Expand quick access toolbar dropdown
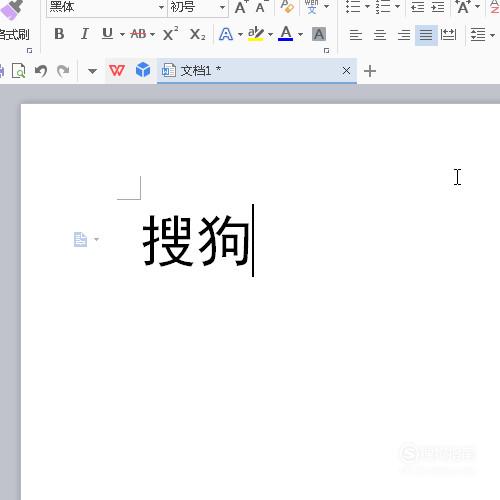Viewport: 500px width, 500px height. pos(92,71)
